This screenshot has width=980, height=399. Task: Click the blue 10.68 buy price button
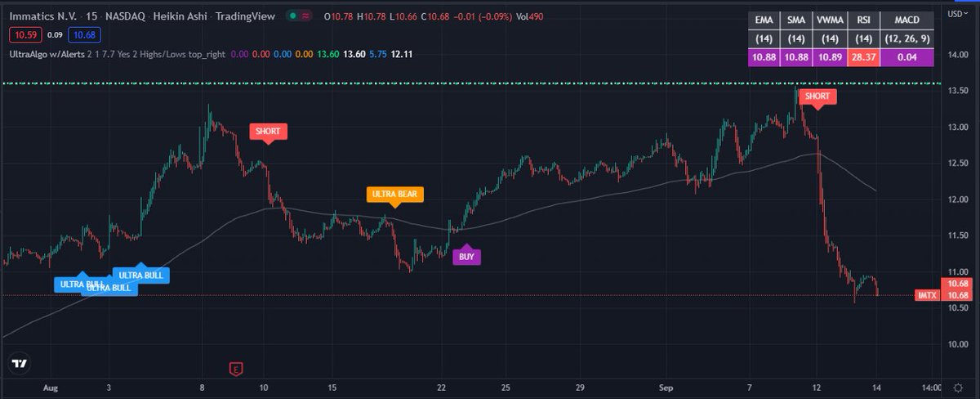click(84, 34)
